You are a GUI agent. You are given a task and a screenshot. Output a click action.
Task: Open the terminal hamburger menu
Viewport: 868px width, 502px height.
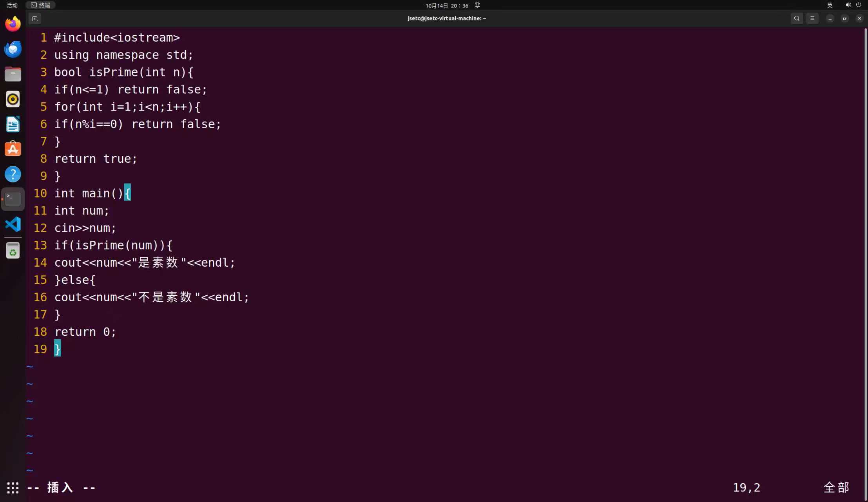point(812,18)
